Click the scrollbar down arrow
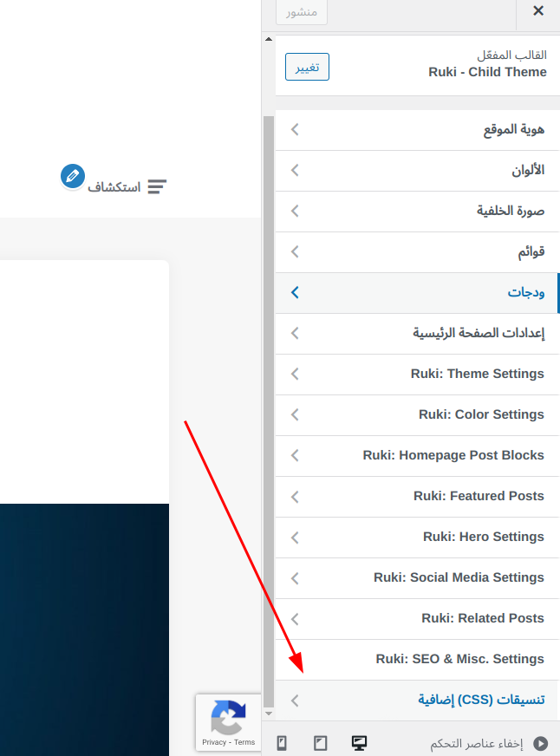This screenshot has width=560, height=756. coord(269,714)
